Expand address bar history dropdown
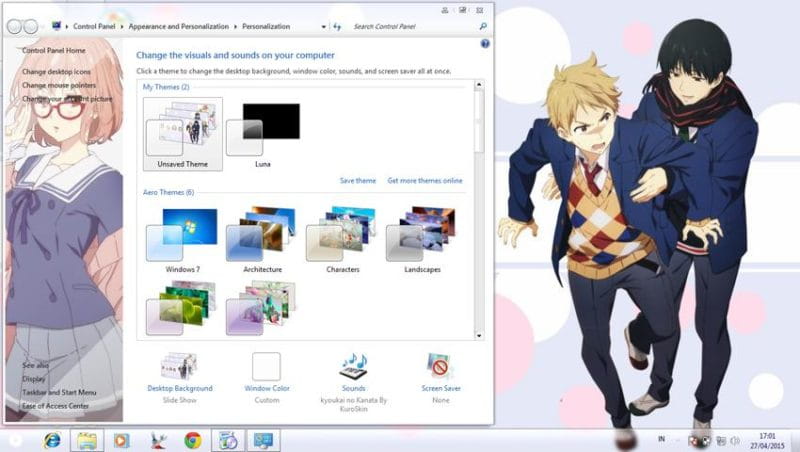The height and width of the screenshot is (452, 800). (x=323, y=27)
